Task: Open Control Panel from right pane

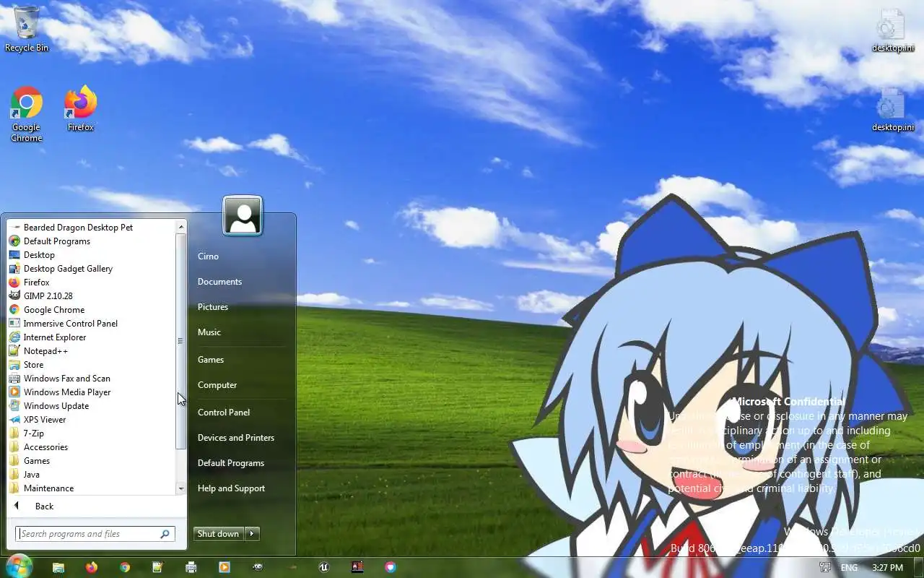Action: [x=240, y=413]
